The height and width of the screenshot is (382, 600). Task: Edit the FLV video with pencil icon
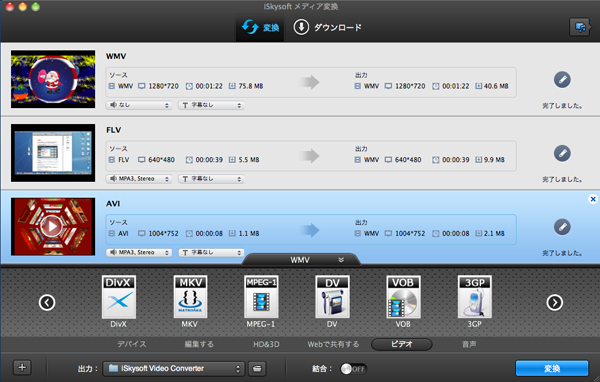coord(562,153)
